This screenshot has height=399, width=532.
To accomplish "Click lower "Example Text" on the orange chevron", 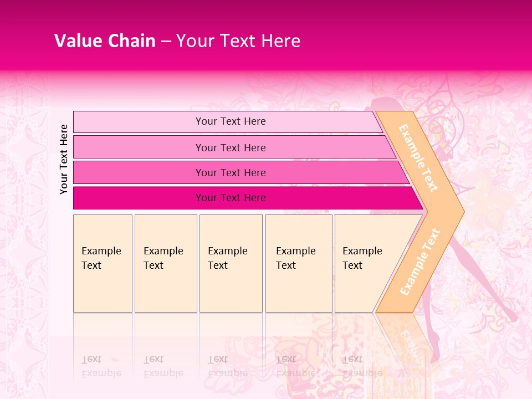I will point(420,262).
